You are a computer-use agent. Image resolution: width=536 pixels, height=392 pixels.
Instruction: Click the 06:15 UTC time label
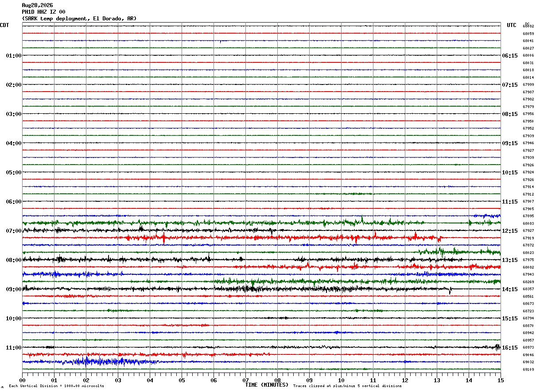point(510,56)
